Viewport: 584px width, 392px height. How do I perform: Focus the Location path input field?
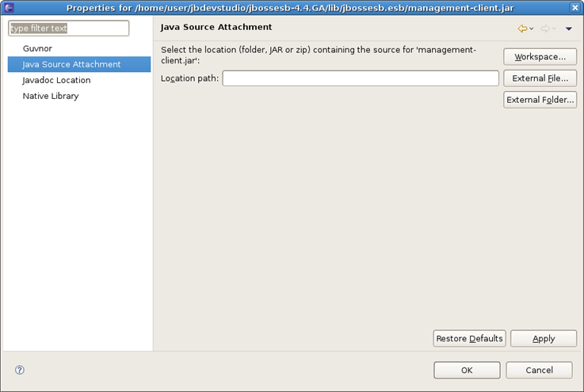click(361, 78)
